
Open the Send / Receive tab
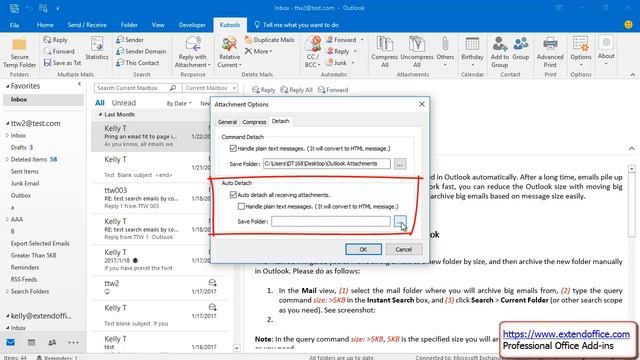(x=87, y=25)
